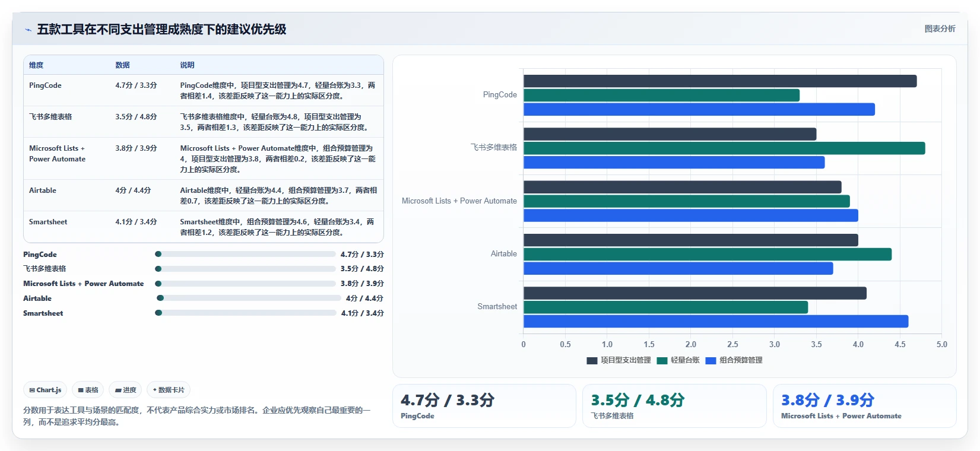Toggle 组合预算管理 legend entry
This screenshot has height=451, width=980.
pyautogui.click(x=734, y=360)
